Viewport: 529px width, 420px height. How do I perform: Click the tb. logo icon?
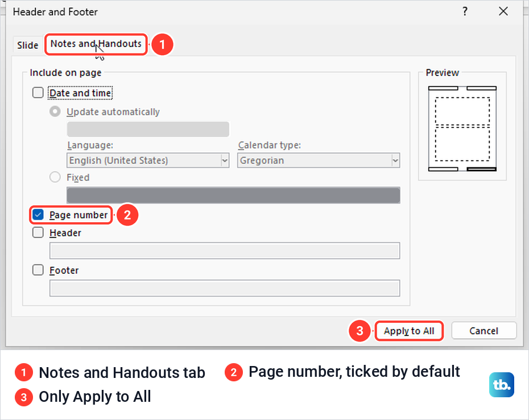(501, 385)
